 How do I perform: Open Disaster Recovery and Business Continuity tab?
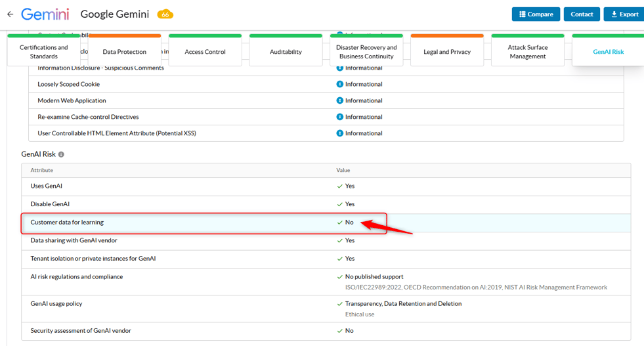coord(366,50)
